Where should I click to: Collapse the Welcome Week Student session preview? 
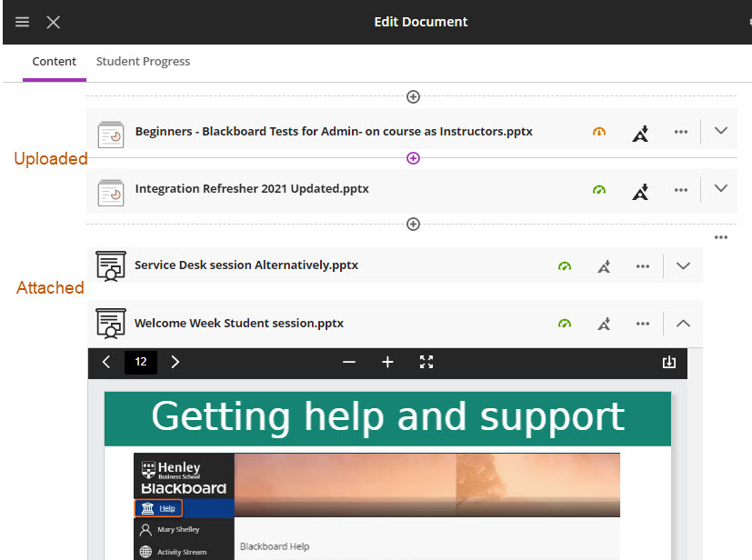point(683,323)
